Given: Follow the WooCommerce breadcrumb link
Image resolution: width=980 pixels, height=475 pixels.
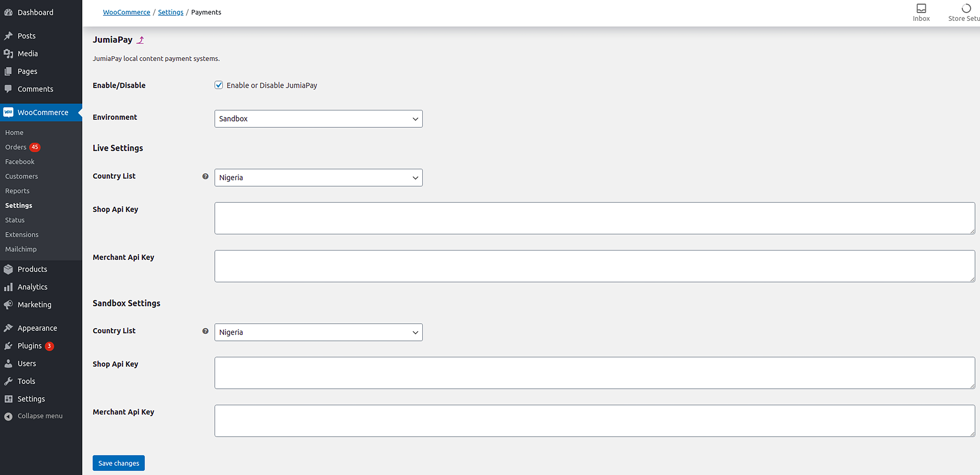Looking at the screenshot, I should [x=126, y=12].
